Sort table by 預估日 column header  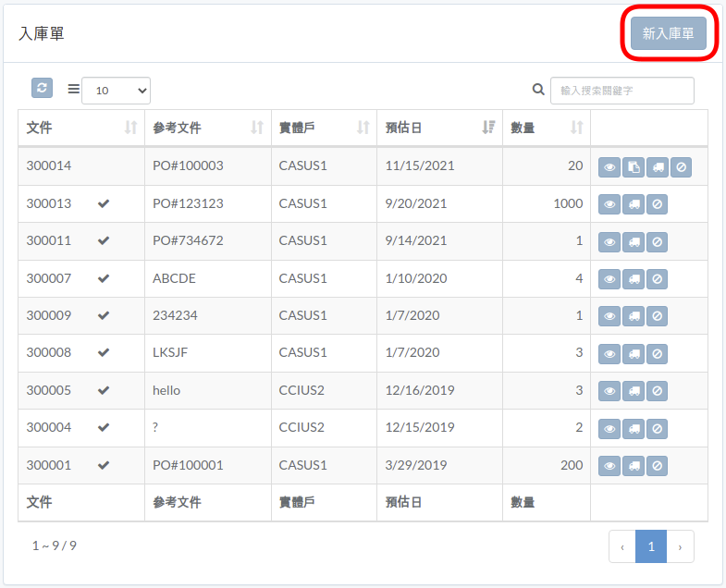(439, 128)
